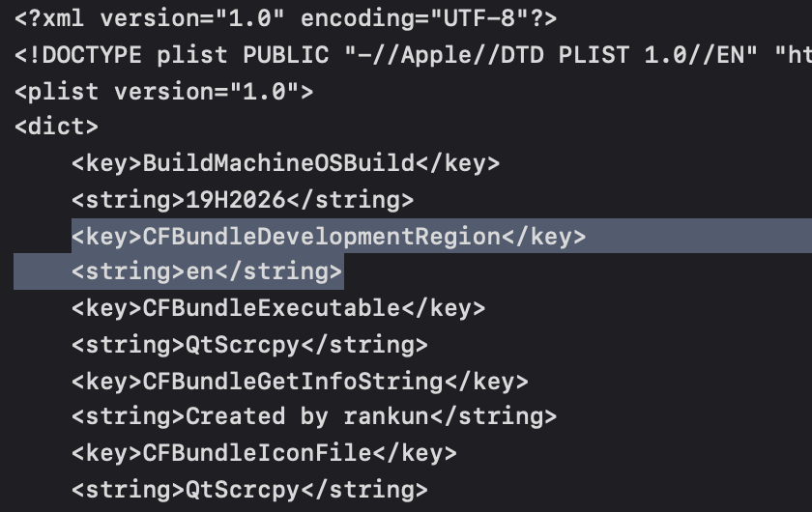Click the opening dict tag
Image resolution: width=812 pixels, height=512 pixels.
[x=56, y=127]
